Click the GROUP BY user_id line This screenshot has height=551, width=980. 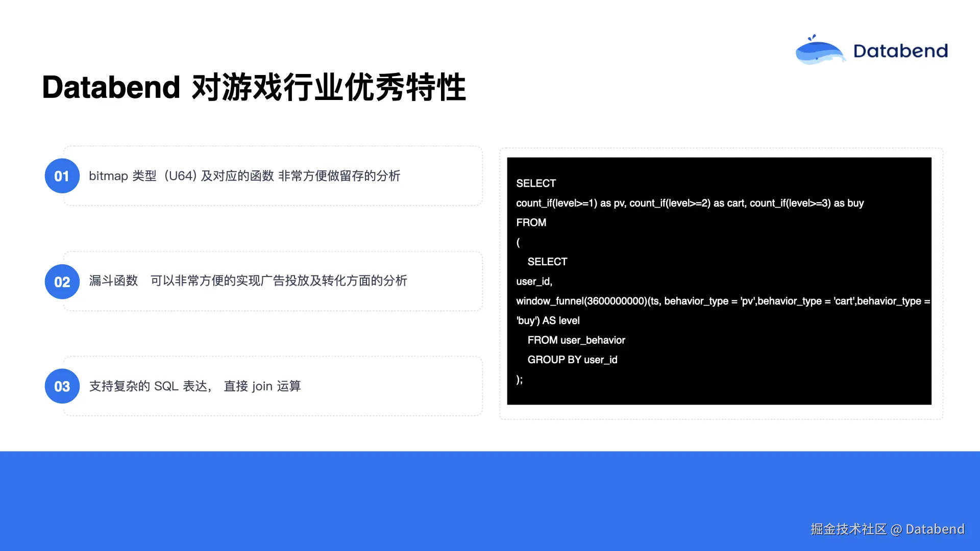click(x=572, y=360)
